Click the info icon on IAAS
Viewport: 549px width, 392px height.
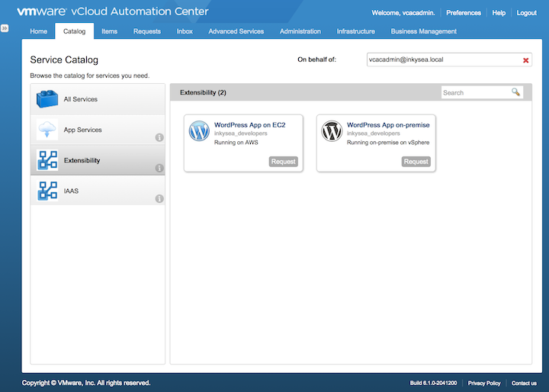tap(159, 199)
